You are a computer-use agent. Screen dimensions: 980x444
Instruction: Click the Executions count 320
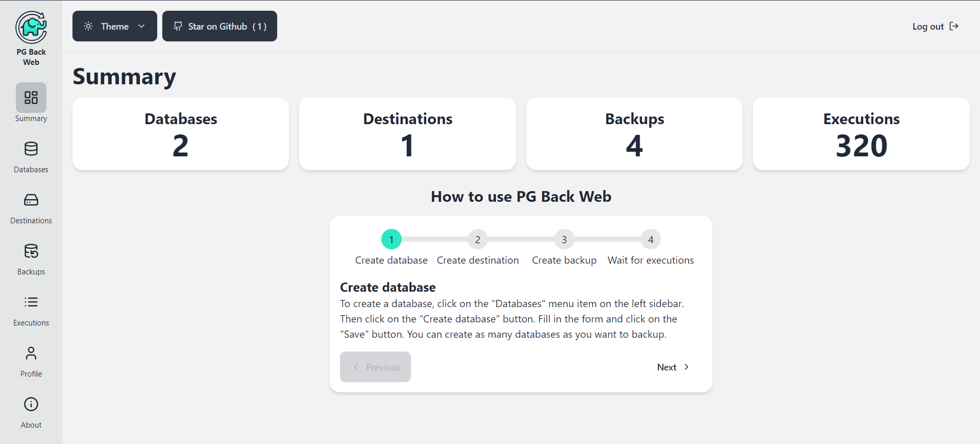pyautogui.click(x=862, y=146)
